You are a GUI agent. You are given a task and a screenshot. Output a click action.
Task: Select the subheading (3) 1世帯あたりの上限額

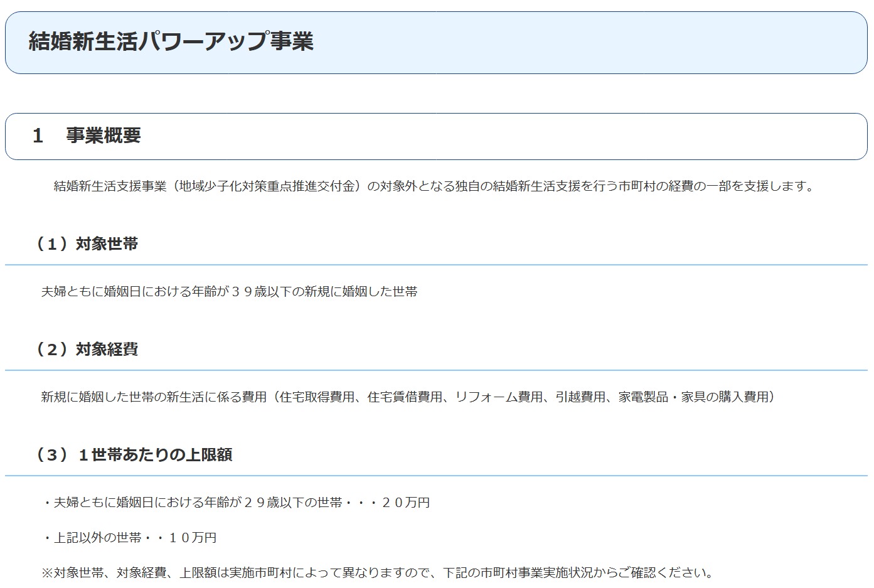(x=134, y=455)
